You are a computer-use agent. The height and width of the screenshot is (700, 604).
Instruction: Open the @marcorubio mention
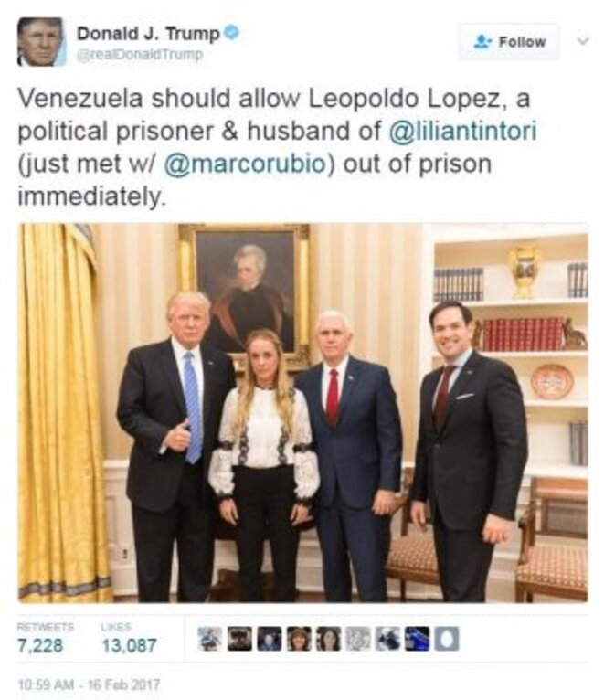tap(246, 164)
